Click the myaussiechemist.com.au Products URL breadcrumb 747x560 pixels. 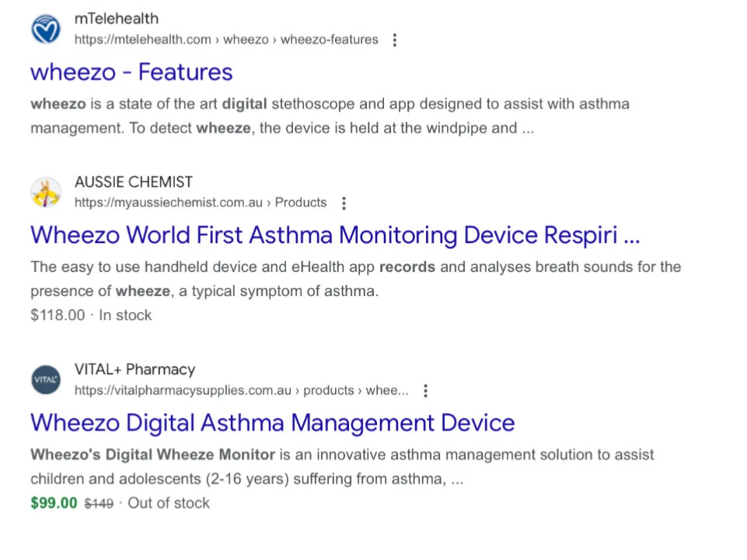pos(201,203)
